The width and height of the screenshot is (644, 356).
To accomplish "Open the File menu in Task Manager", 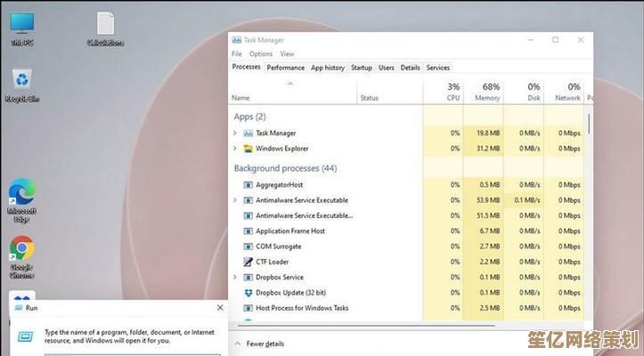I will 237,54.
